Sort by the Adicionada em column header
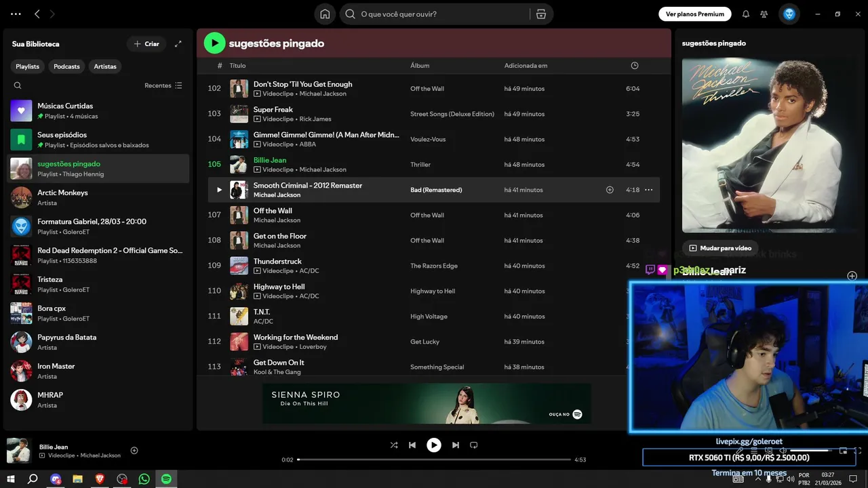The width and height of the screenshot is (868, 488). 526,66
